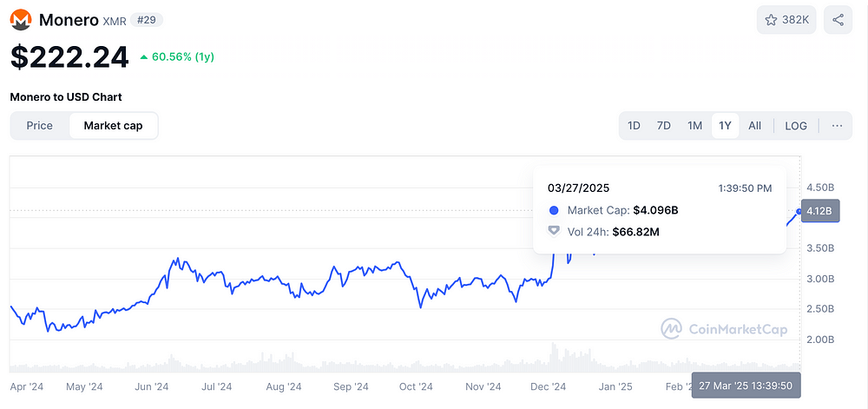Click the 3.50B y-axis label
The image size is (868, 409).
click(x=820, y=248)
